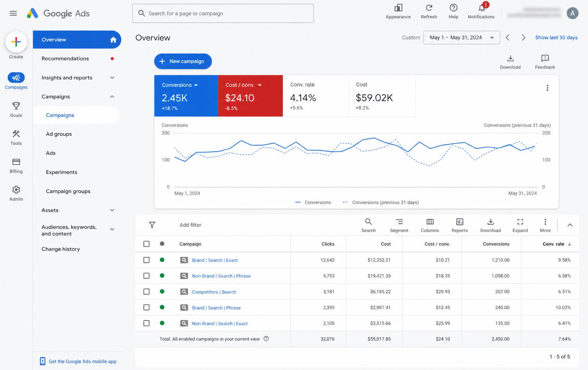588x370 pixels.
Task: Click the status column header dot
Action: [162, 244]
